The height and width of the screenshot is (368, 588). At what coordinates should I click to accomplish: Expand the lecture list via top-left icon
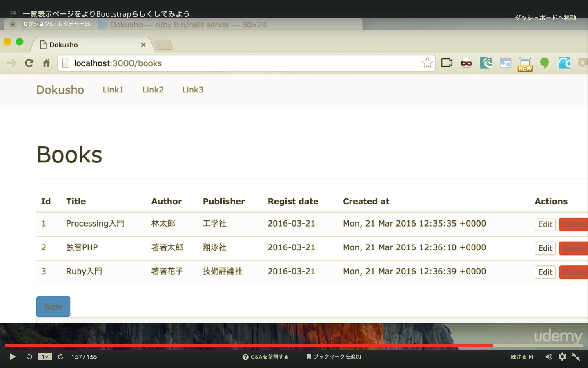coord(13,13)
